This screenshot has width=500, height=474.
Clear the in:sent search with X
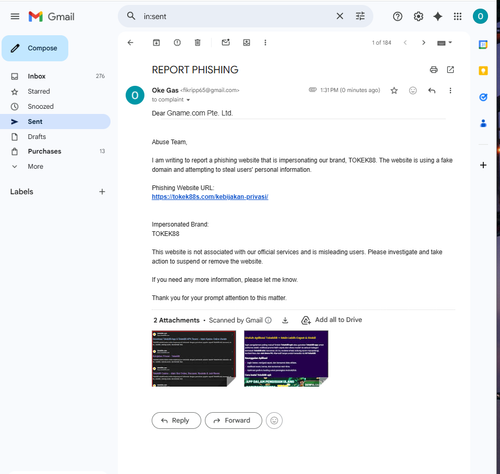tap(340, 16)
